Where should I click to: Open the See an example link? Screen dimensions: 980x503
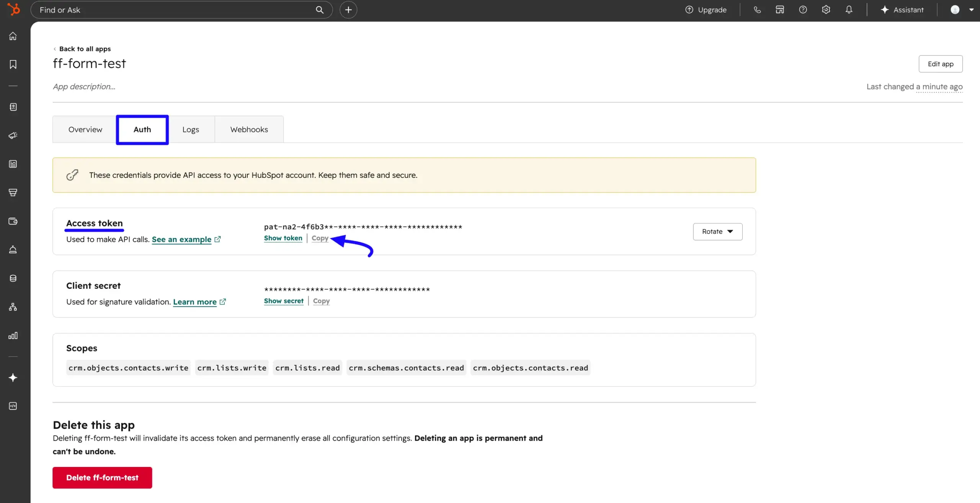tap(181, 239)
